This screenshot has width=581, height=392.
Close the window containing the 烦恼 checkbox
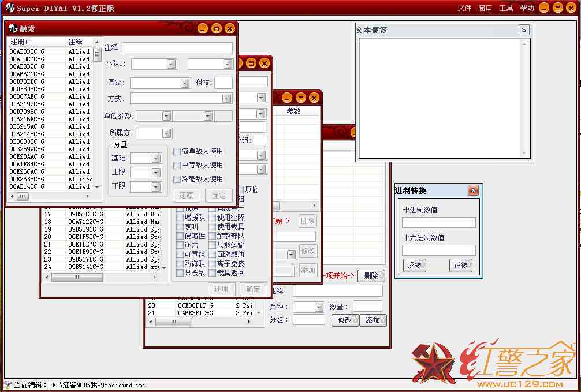coord(264,64)
